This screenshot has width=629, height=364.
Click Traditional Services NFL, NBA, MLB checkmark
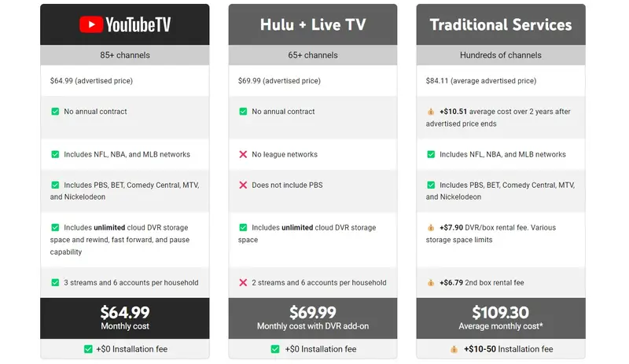click(430, 155)
